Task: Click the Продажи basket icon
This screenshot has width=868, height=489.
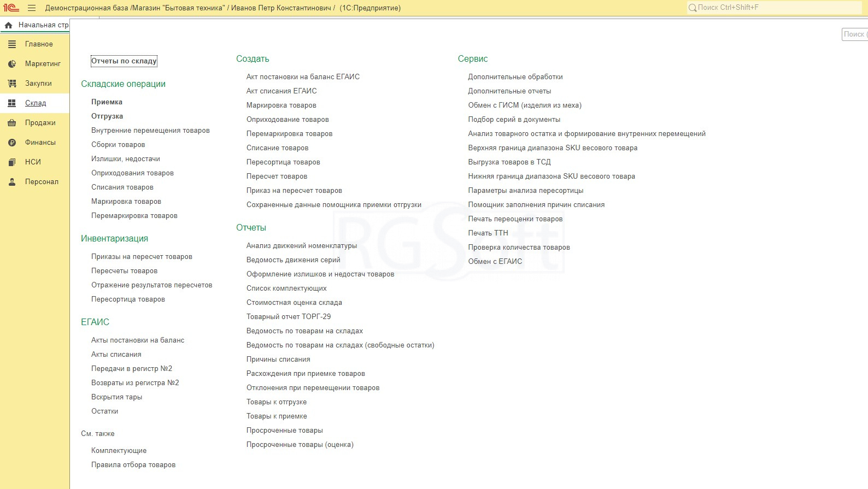Action: (x=12, y=123)
